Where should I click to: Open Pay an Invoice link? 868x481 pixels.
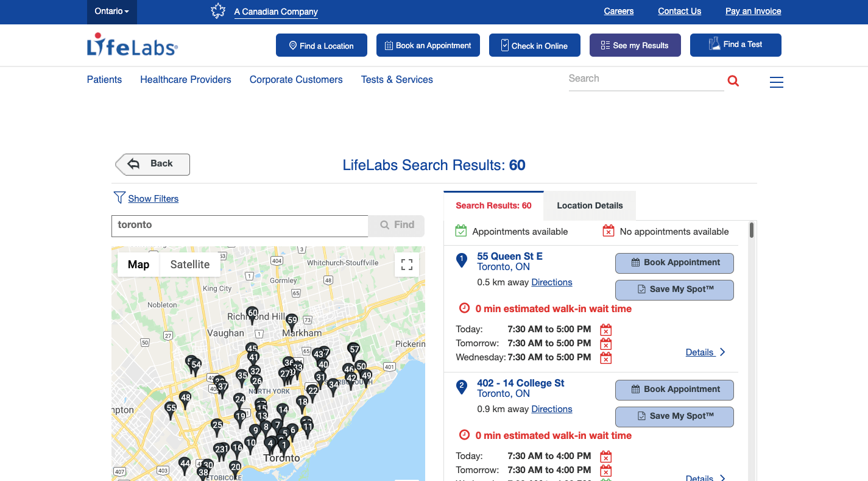(x=753, y=11)
